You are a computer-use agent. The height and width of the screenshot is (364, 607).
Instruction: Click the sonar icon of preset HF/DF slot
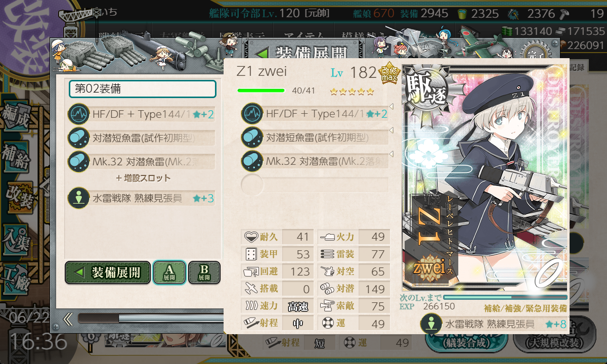[x=78, y=114]
